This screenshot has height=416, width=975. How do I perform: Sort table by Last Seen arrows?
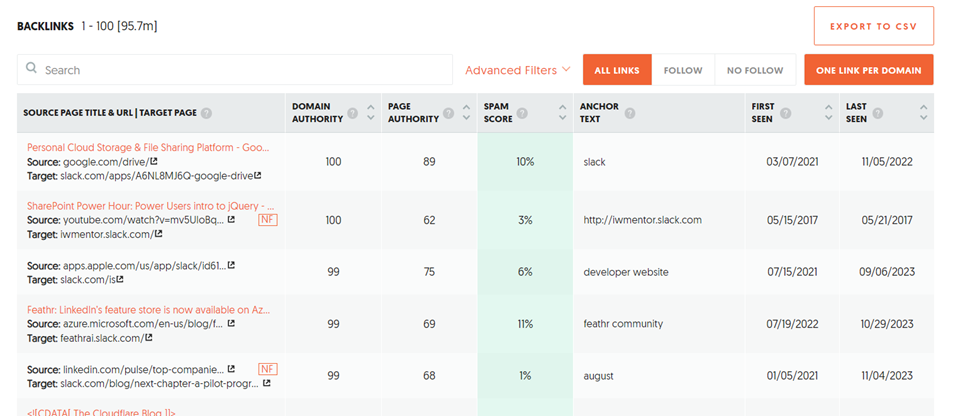click(x=923, y=113)
